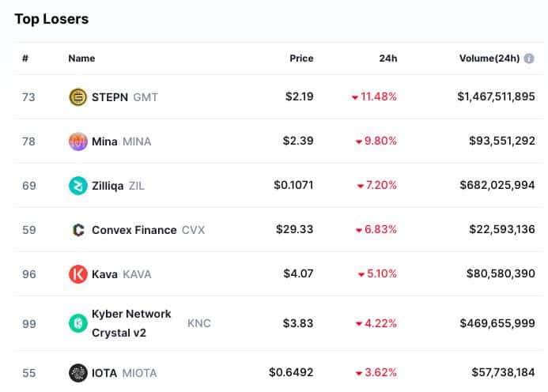
Task: Open the Zilliqa teal logo icon
Action: [78, 186]
